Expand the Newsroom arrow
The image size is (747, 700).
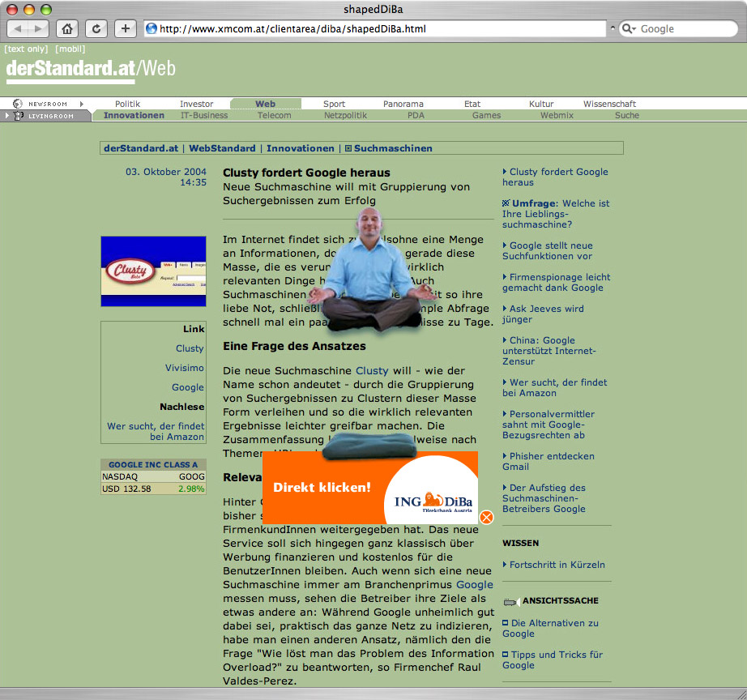(82, 104)
